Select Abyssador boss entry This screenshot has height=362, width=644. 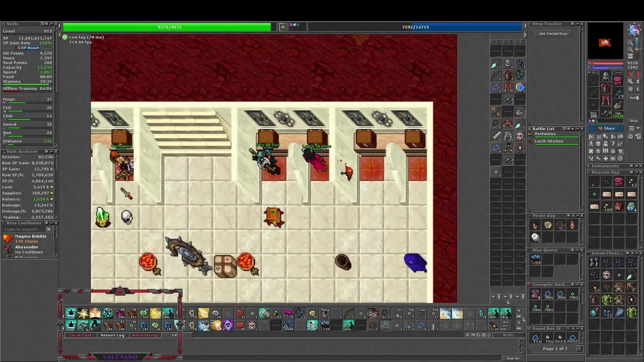click(x=28, y=249)
